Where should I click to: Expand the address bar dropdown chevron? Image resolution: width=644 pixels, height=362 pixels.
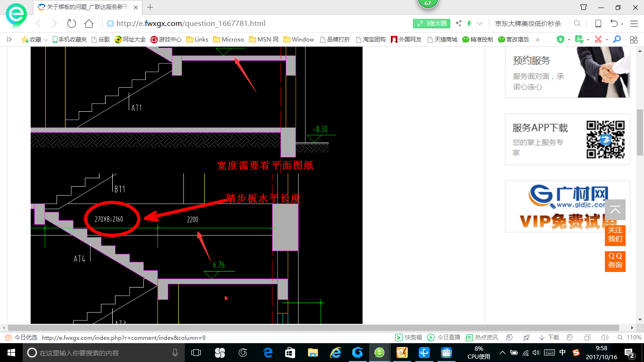coord(480,24)
